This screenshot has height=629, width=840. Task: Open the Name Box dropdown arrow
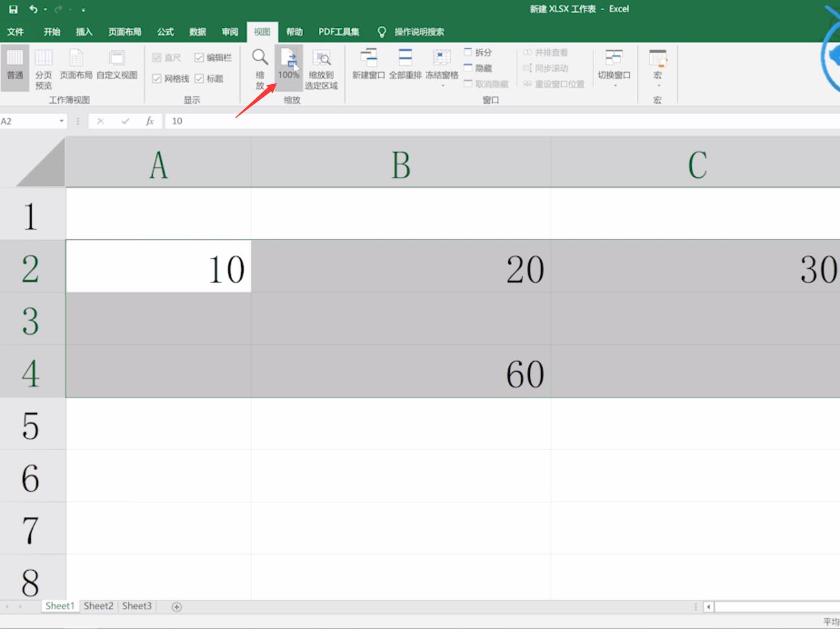click(61, 121)
